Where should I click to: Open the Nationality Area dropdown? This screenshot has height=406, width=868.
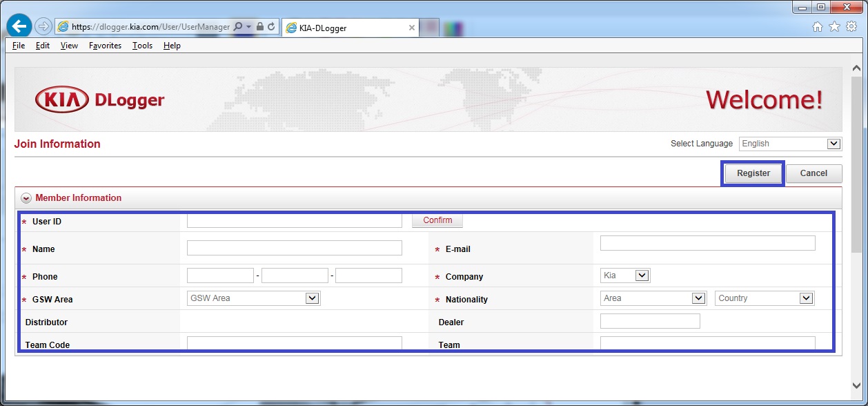tap(653, 298)
